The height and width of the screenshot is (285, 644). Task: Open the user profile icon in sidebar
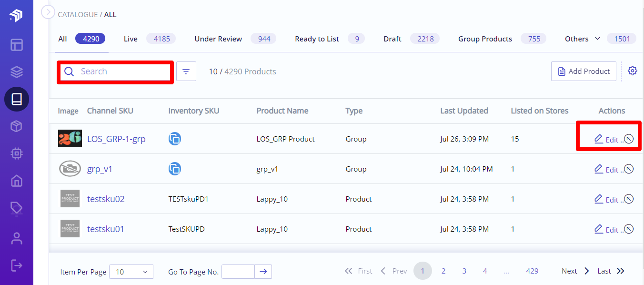click(17, 238)
